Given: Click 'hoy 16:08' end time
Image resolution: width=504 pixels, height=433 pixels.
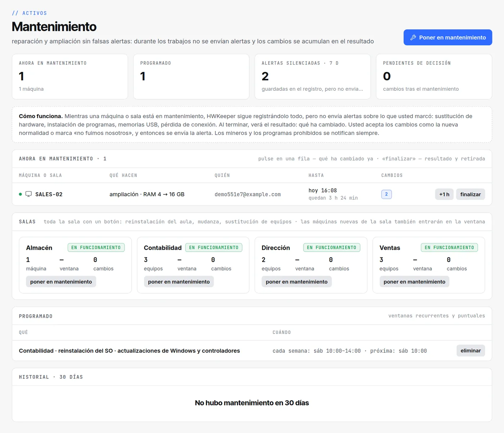Looking at the screenshot, I should pos(323,190).
